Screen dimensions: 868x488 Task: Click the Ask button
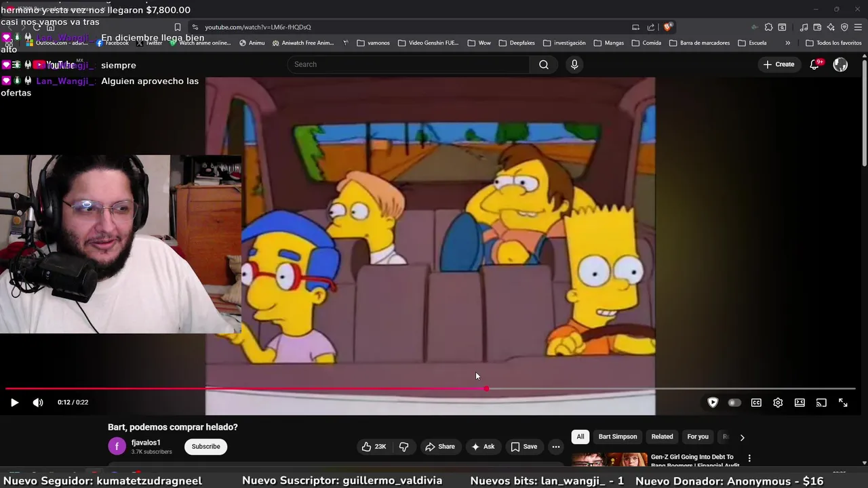483,447
